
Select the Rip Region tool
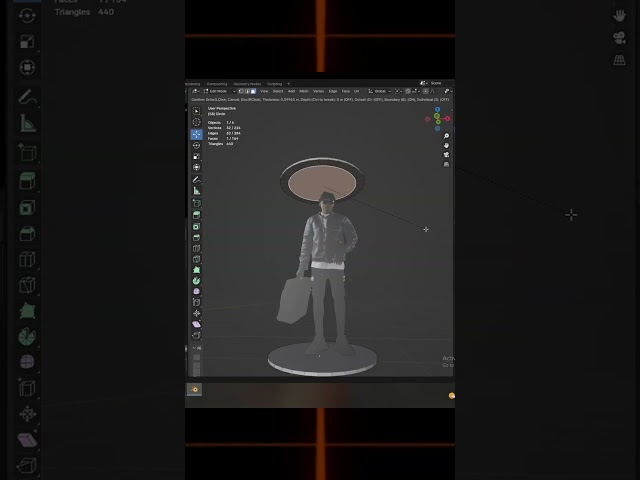pos(196,335)
